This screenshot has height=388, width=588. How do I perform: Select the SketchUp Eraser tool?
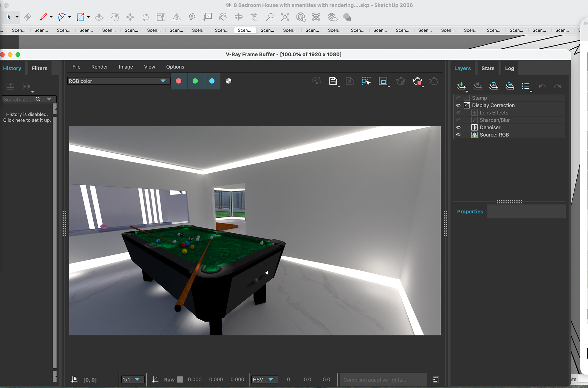pyautogui.click(x=28, y=17)
